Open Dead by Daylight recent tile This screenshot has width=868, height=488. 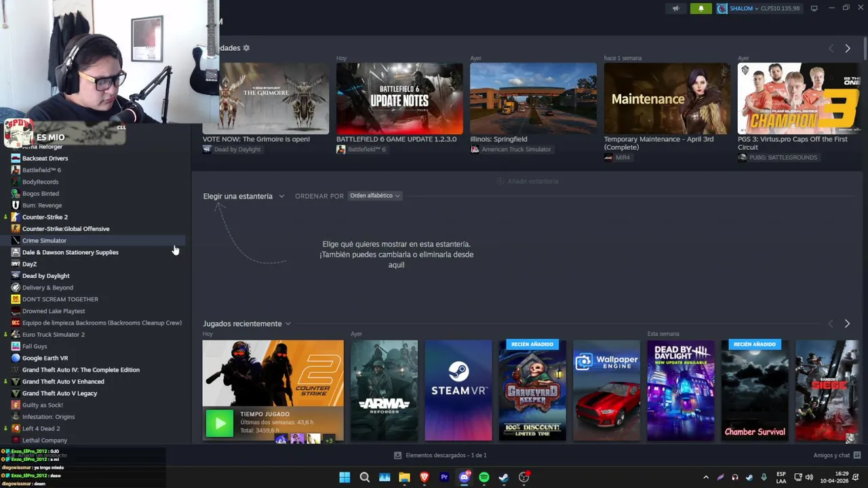click(681, 390)
